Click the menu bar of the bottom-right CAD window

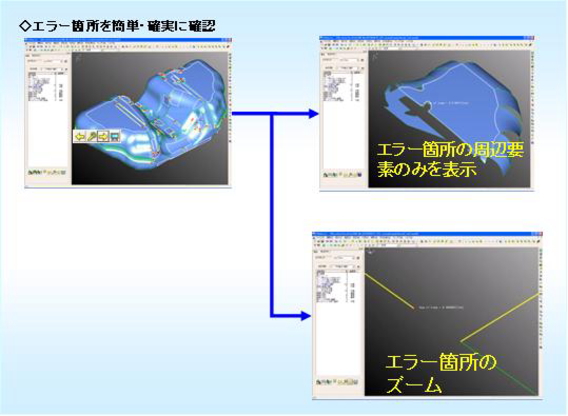(x=427, y=238)
